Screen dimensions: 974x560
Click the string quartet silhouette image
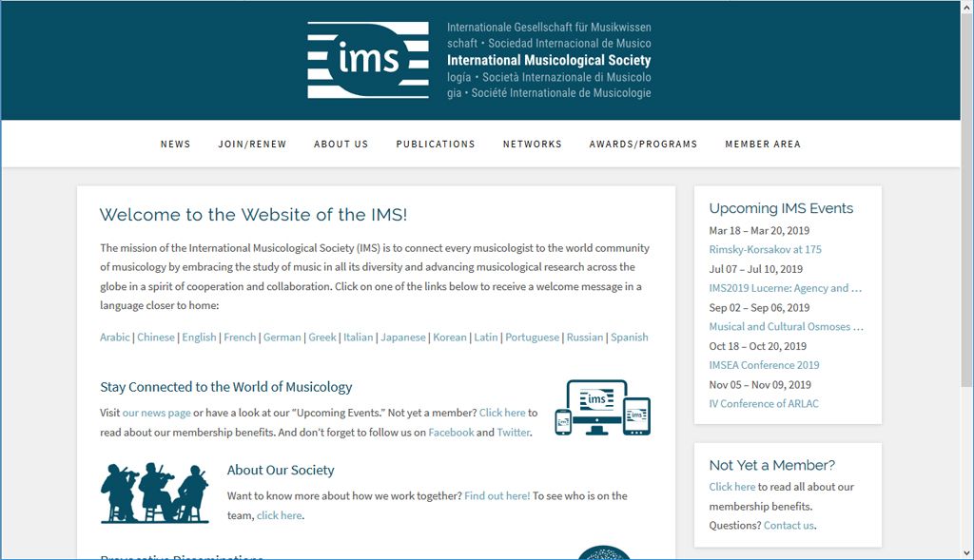[154, 492]
